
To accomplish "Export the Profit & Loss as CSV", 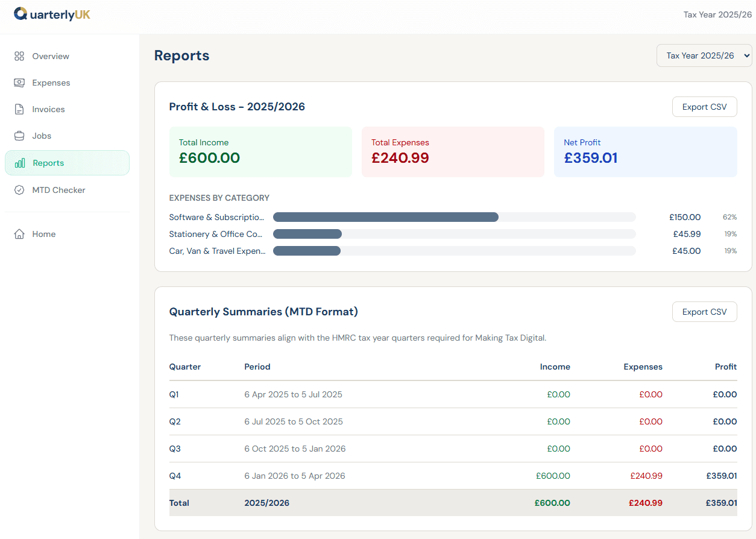I will (704, 107).
